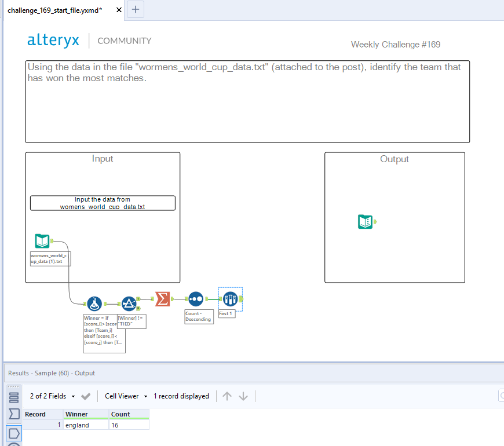This screenshot has height=446, width=504.
Task: Click the Input Data tool output anchor in Input box
Action: click(52, 241)
